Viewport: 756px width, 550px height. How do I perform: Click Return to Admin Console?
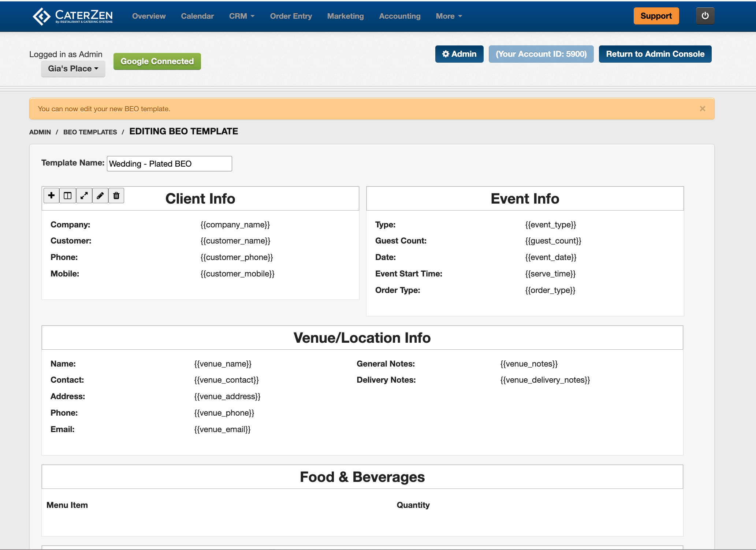coord(655,54)
